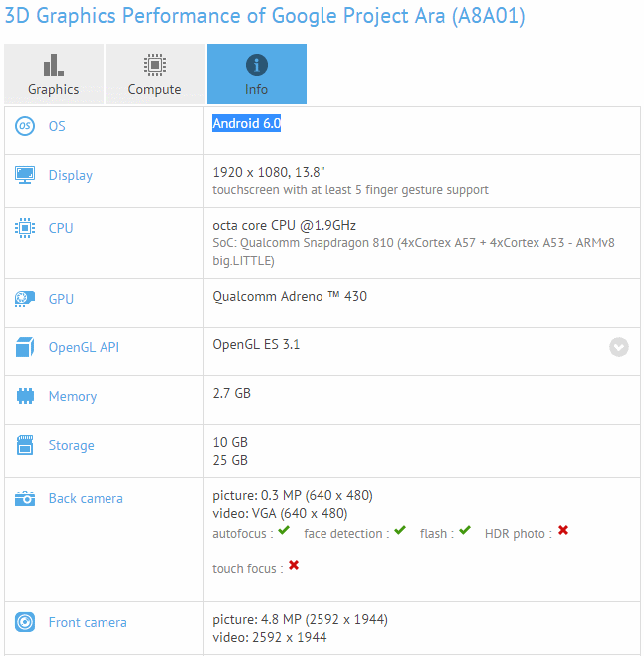This screenshot has height=656, width=644.
Task: Click the picture: 0.3 MP text
Action: [x=293, y=495]
